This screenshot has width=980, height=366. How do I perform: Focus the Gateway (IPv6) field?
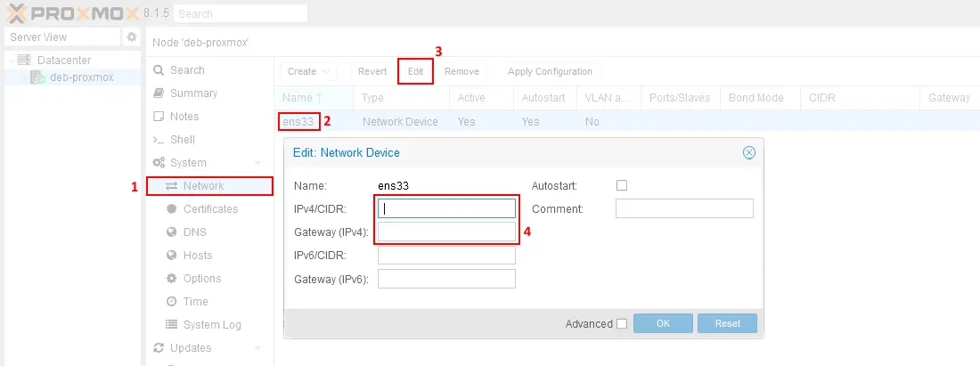pos(447,279)
